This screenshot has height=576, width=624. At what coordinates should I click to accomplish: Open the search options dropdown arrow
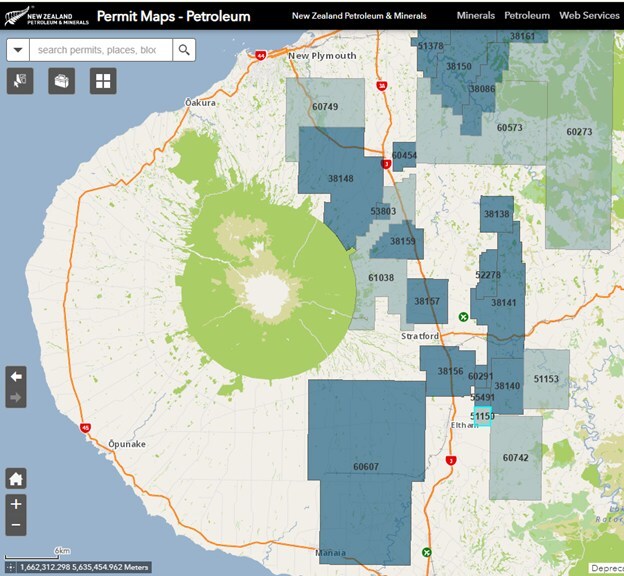click(x=18, y=50)
